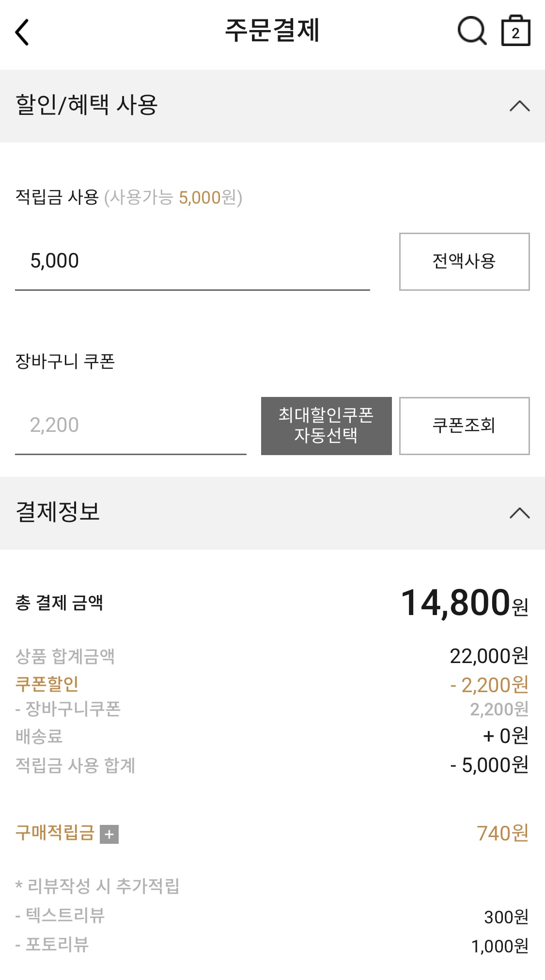Collapse the 할인/혜택 사용 section chevron
545x980 pixels.
pos(519,106)
